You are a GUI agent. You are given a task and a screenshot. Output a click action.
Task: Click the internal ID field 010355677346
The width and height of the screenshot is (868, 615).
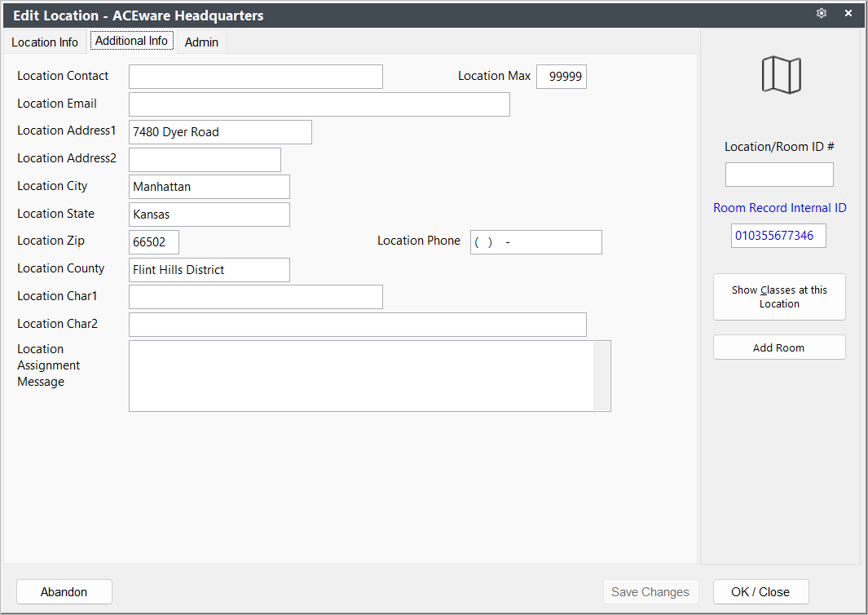[x=778, y=236]
